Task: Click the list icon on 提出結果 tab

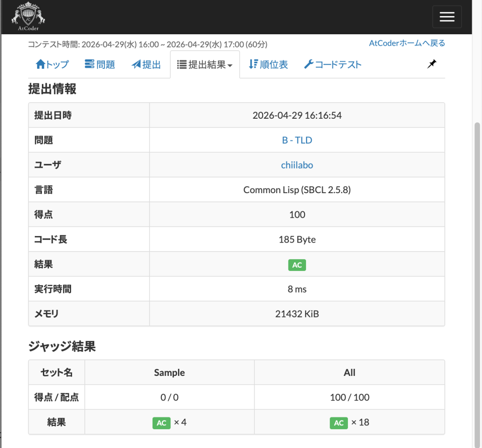Action: pyautogui.click(x=181, y=64)
